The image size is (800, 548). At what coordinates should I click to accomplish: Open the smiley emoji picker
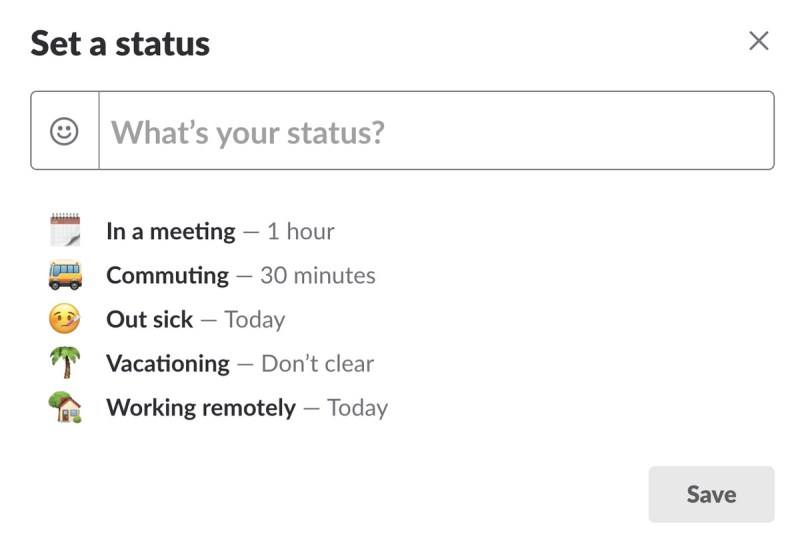[64, 131]
